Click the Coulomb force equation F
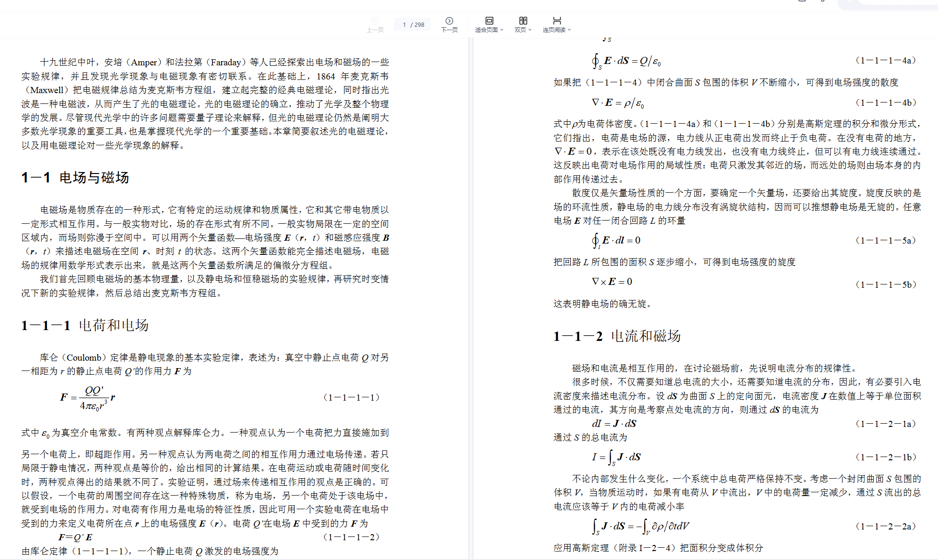 (87, 398)
